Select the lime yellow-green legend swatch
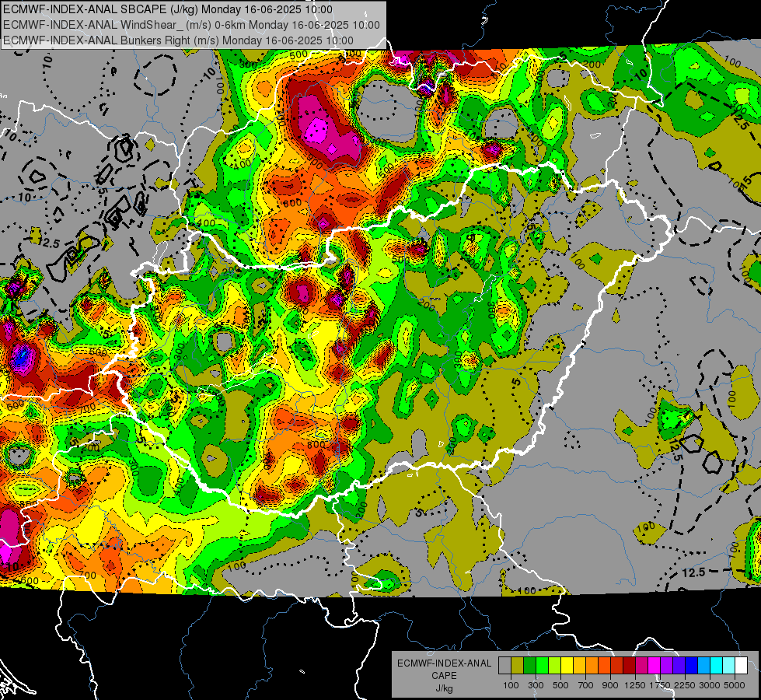Image resolution: width=761 pixels, height=700 pixels. pyautogui.click(x=555, y=666)
